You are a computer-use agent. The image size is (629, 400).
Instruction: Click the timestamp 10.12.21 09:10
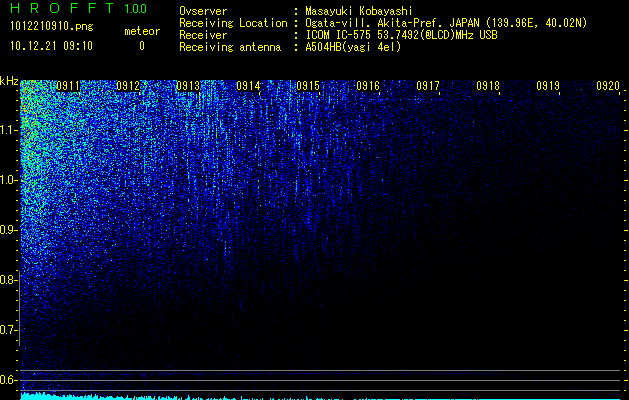click(x=51, y=46)
